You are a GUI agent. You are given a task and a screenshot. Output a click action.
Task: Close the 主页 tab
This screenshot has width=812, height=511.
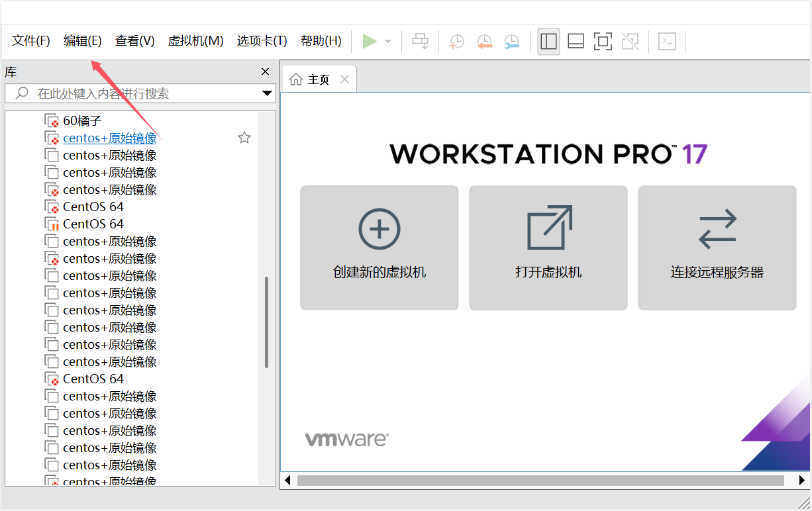[344, 79]
